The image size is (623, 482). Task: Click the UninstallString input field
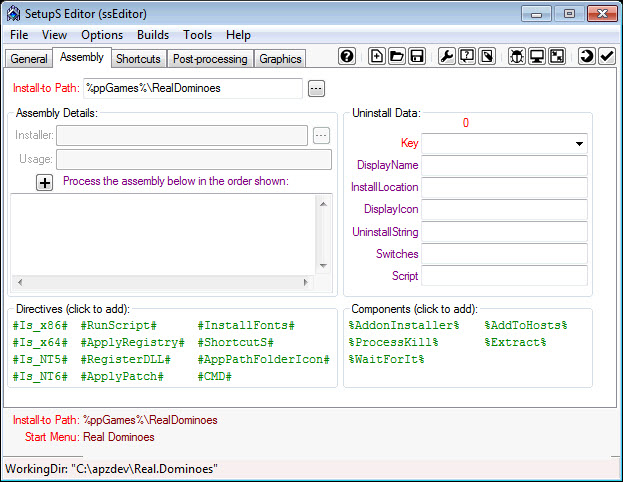tap(504, 232)
